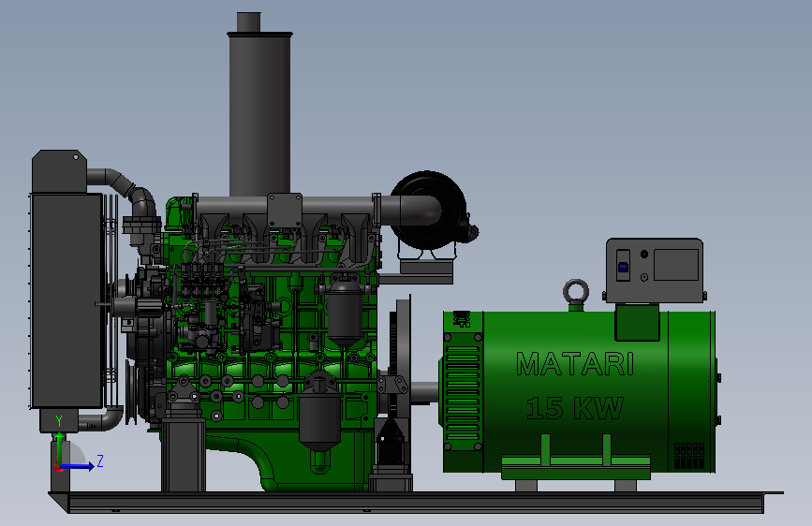Click the red indicator lamp on the control panel
812x526 pixels.
point(644,255)
